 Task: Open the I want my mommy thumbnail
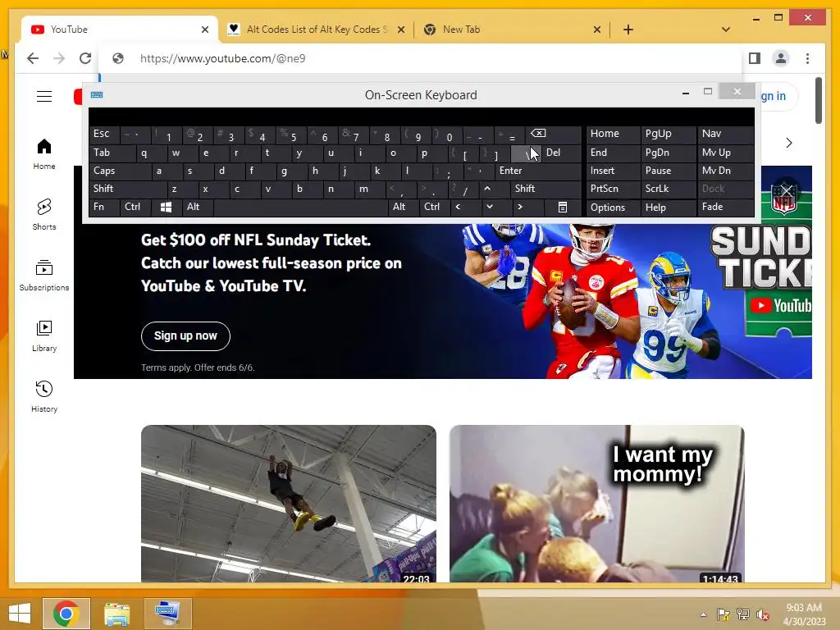597,504
